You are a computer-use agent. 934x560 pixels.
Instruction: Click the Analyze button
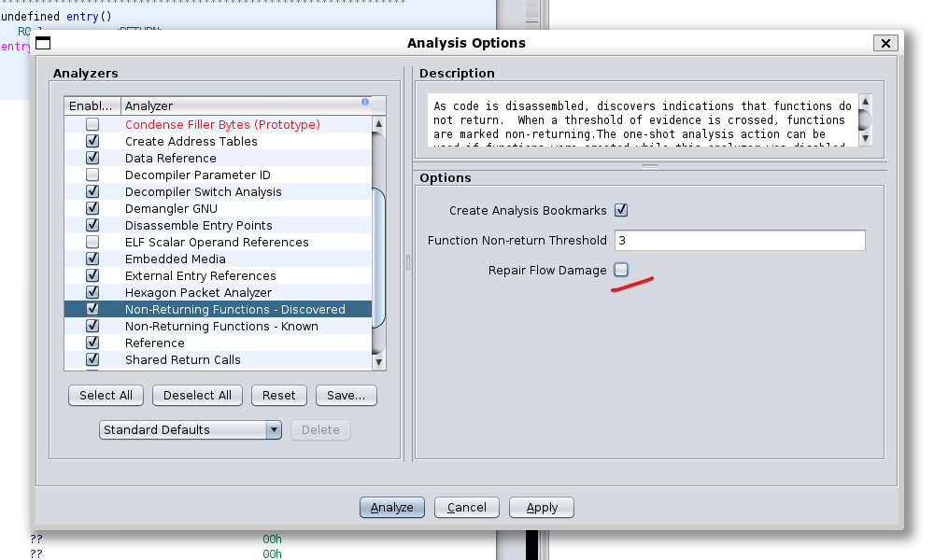(x=392, y=508)
